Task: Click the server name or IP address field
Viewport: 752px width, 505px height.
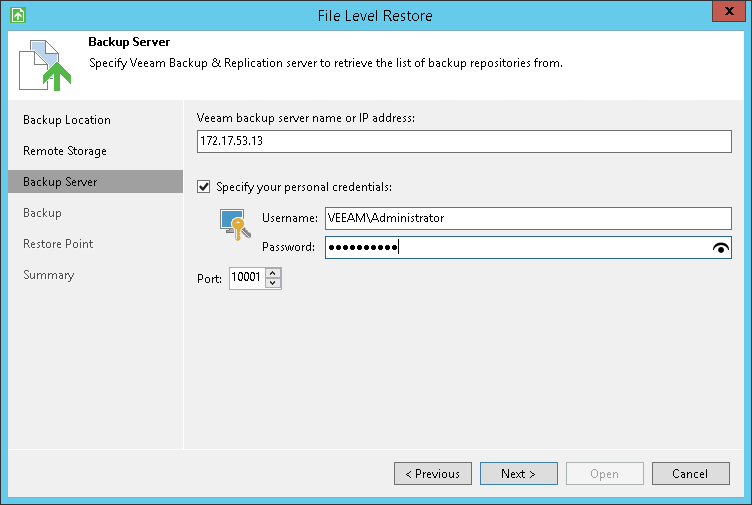Action: pyautogui.click(x=465, y=142)
